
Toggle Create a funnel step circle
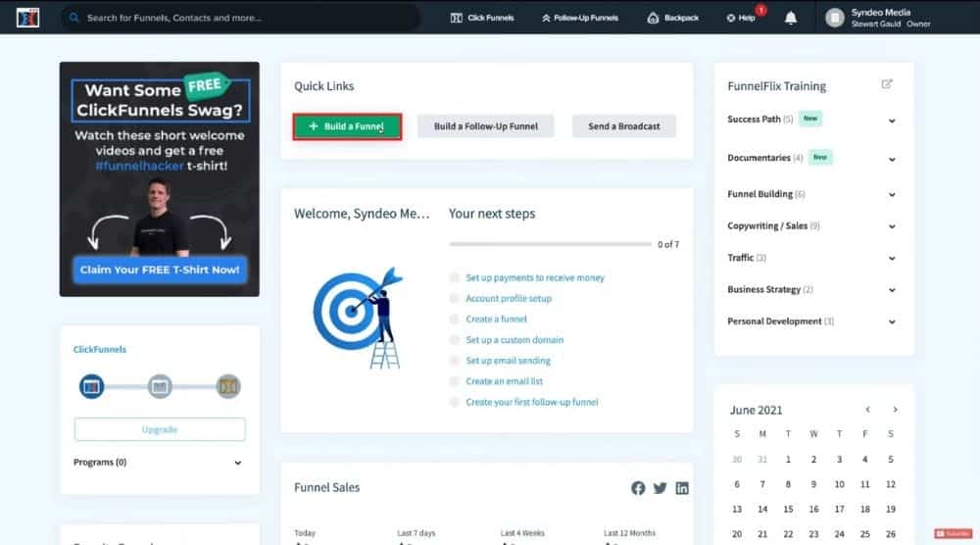coord(455,319)
